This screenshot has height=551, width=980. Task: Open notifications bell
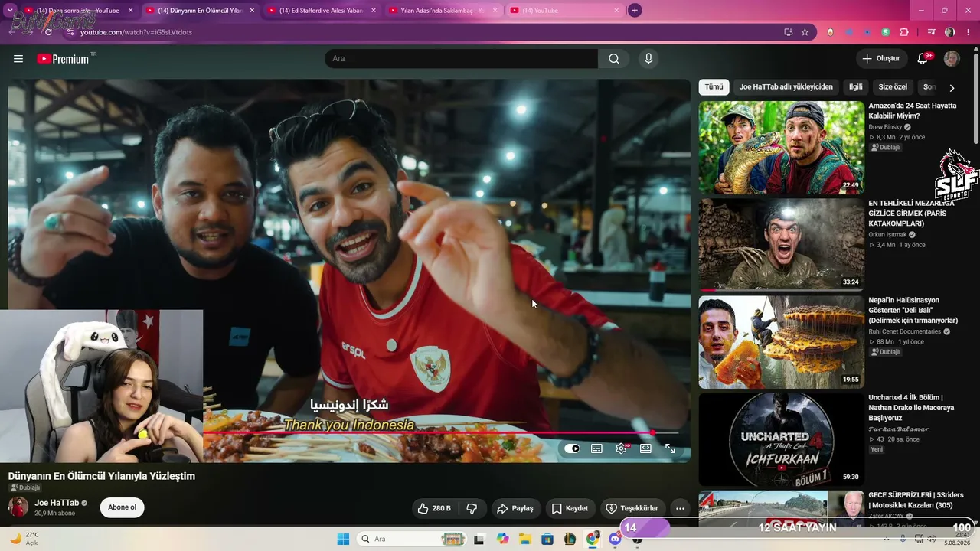coord(923,59)
